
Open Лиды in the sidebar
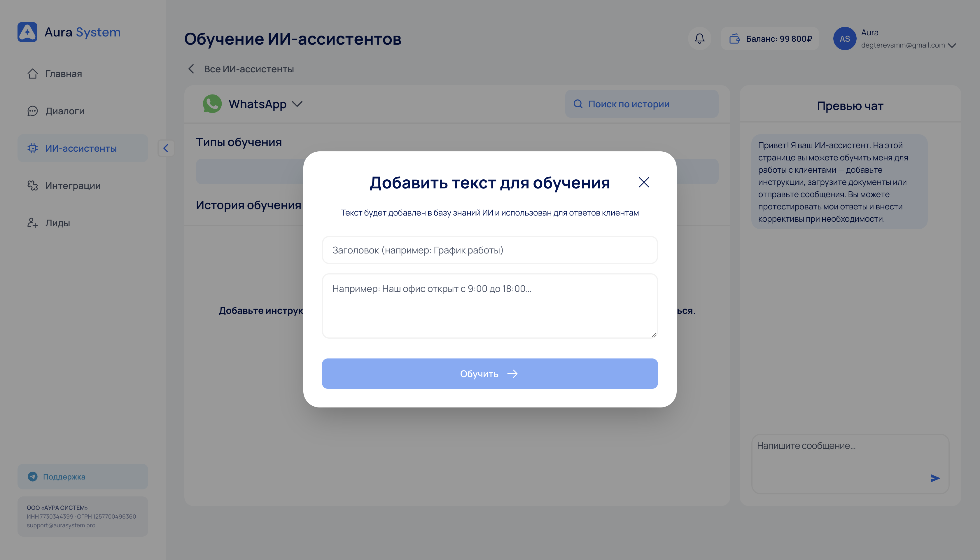coord(58,223)
